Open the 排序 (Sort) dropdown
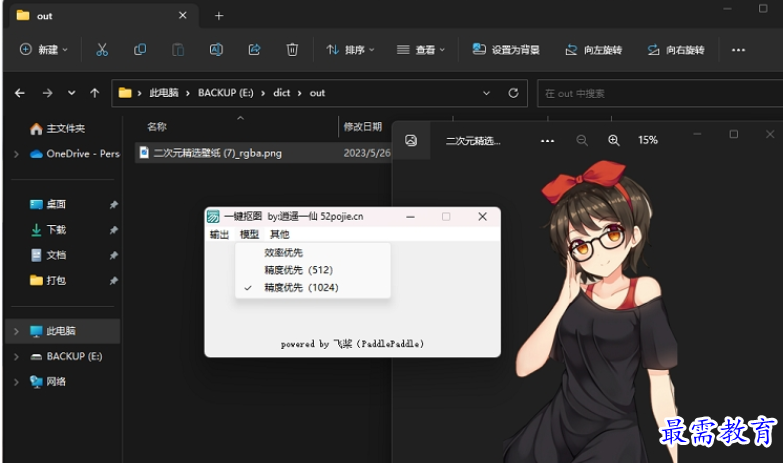The height and width of the screenshot is (463, 783). tap(350, 49)
